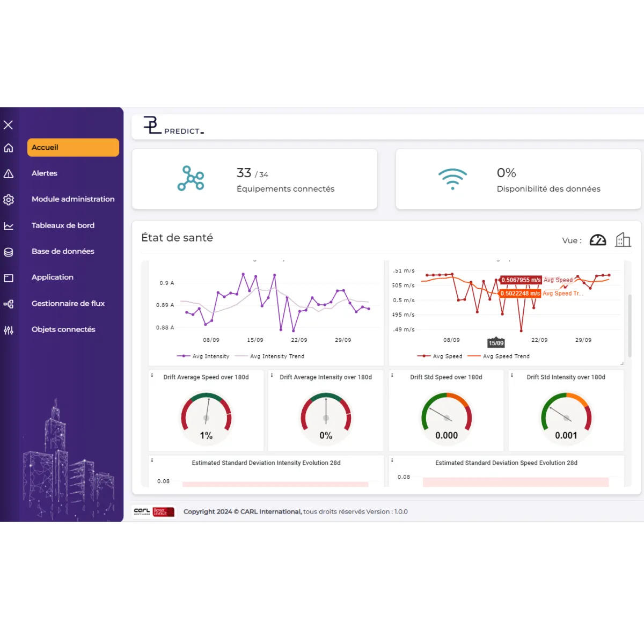Close the sidebar with the X icon
644x644 pixels.
point(9,125)
